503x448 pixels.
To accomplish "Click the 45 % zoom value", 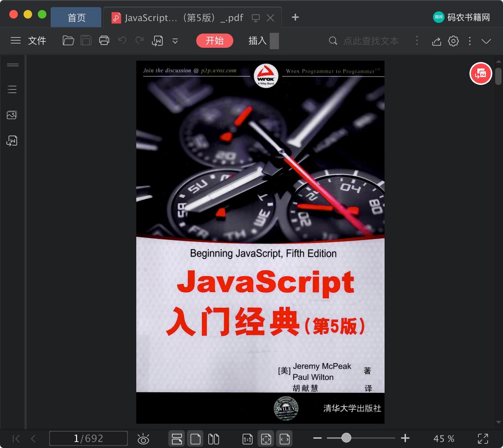I will [x=444, y=438].
